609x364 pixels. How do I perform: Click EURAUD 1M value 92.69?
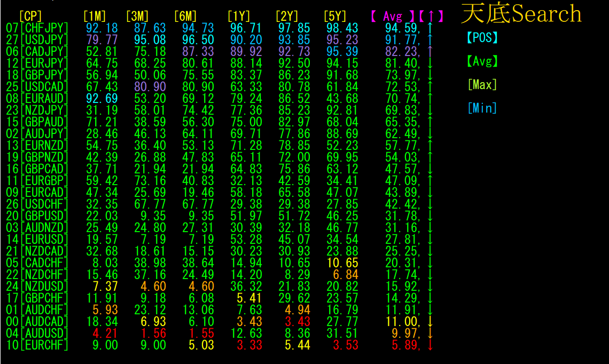pos(101,99)
